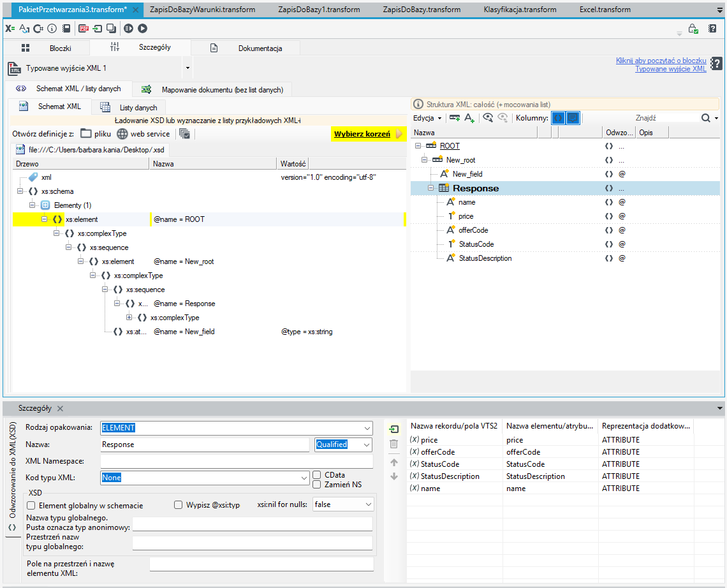This screenshot has width=727, height=588.
Task: Click the trash delete icon beside mapping table
Action: [394, 444]
